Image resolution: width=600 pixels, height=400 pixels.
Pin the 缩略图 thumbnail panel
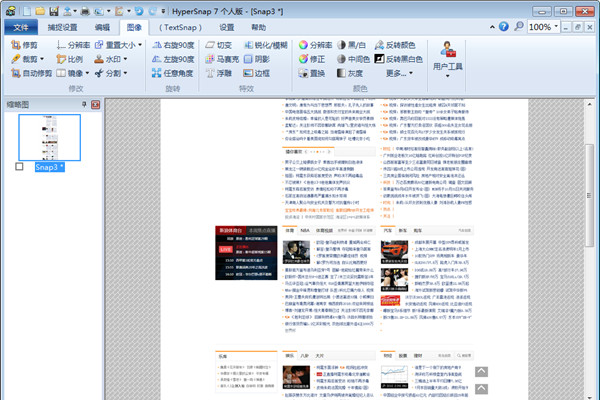[83, 105]
